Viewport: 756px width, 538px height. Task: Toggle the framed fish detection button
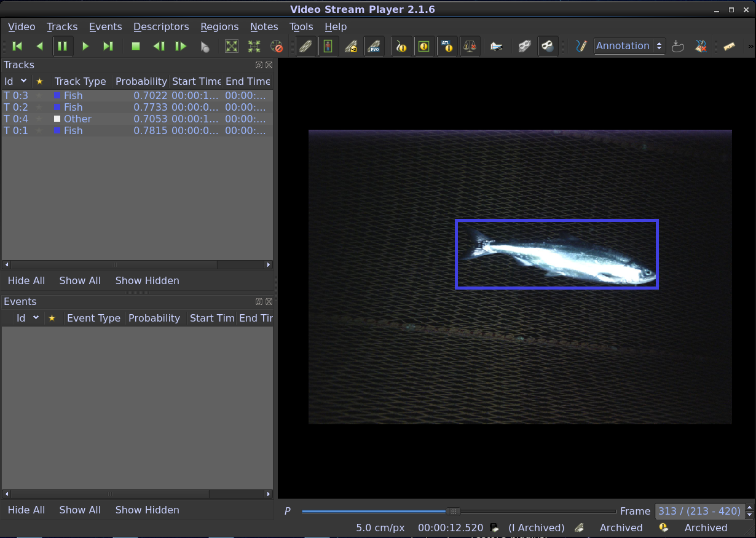coord(328,46)
